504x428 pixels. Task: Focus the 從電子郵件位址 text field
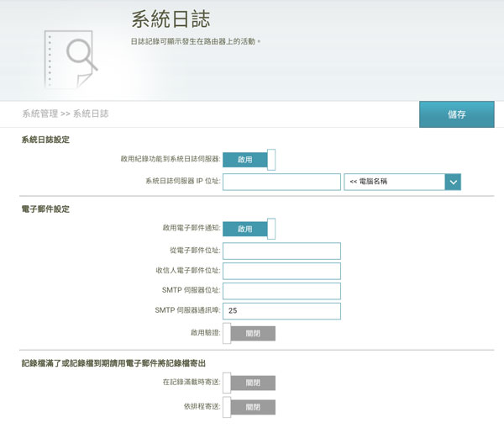pyautogui.click(x=281, y=251)
